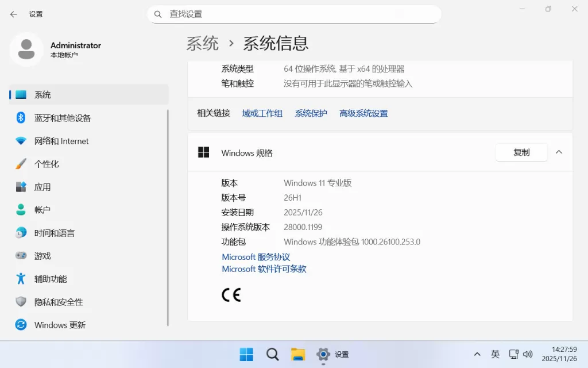Open 高级系统设置
This screenshot has width=588, height=368.
pyautogui.click(x=362, y=113)
